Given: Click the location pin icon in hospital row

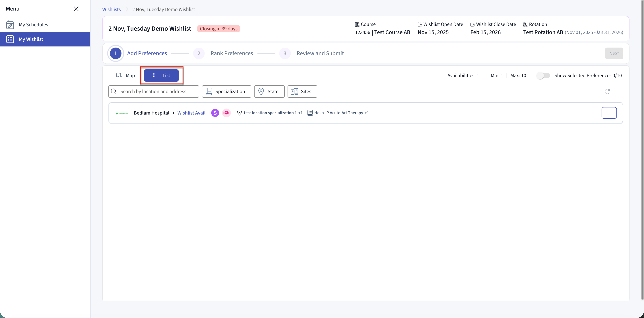Looking at the screenshot, I should click(x=239, y=113).
